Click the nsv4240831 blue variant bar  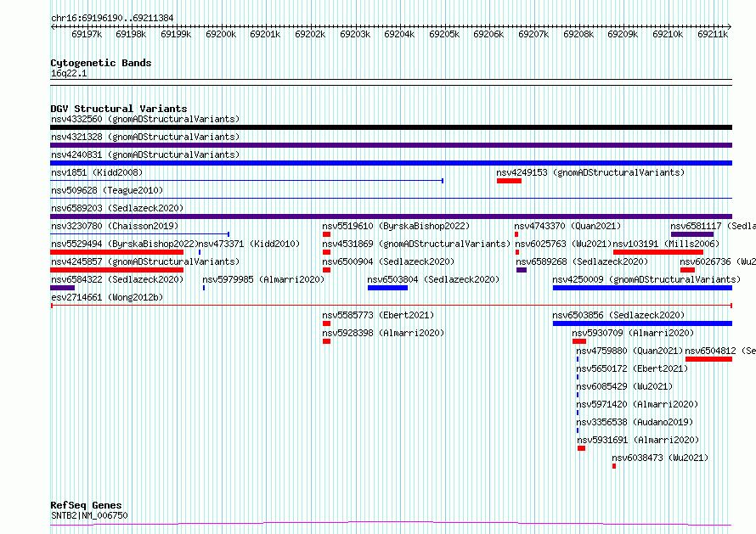pos(391,163)
